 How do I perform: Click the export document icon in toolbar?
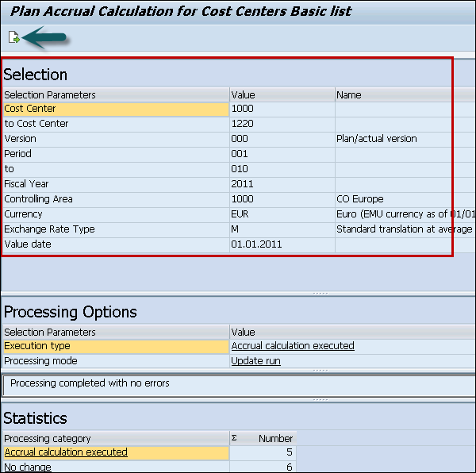point(13,37)
